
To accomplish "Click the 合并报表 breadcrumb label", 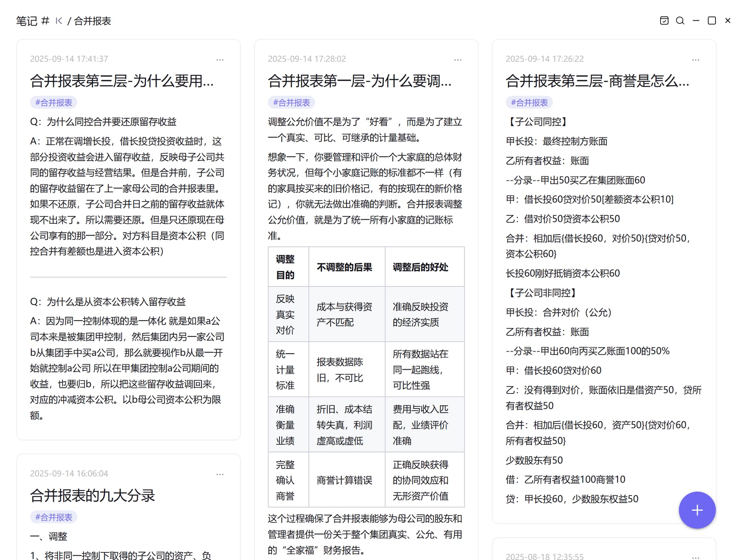I will (93, 21).
